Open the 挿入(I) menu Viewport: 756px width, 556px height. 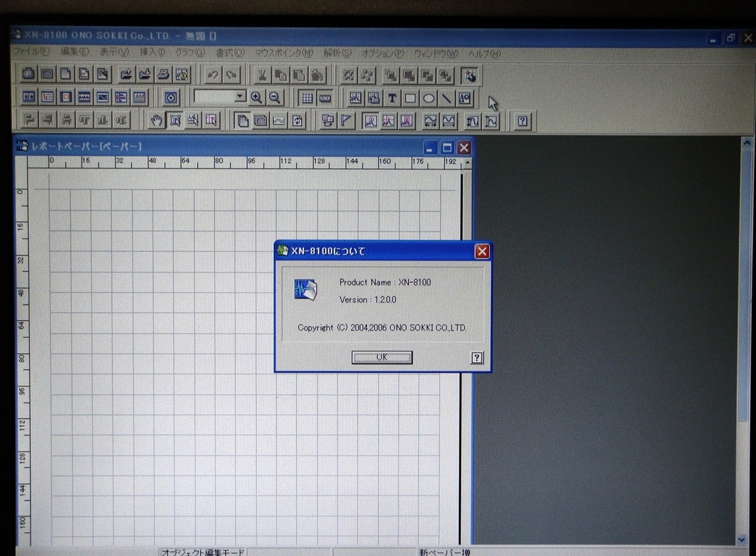tap(152, 52)
